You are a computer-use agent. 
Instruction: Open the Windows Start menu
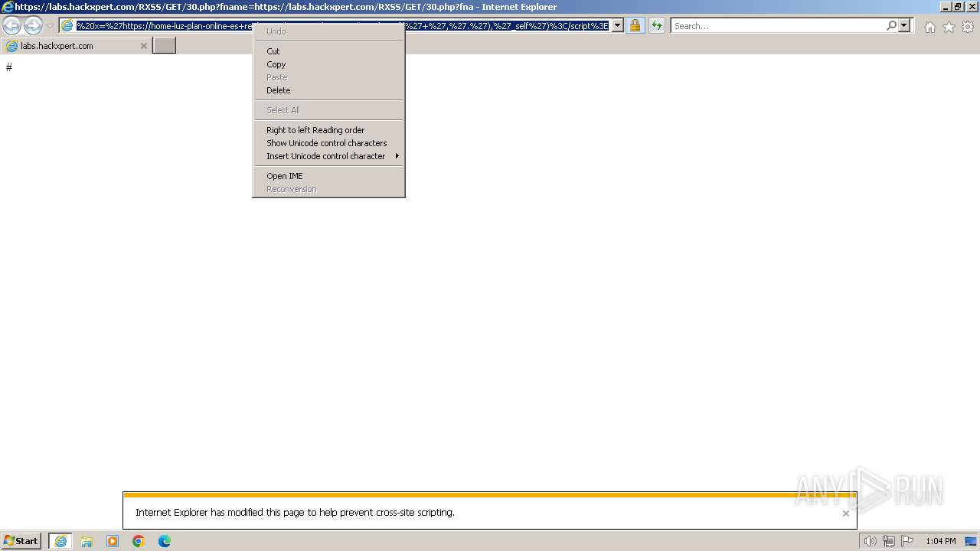pos(21,541)
